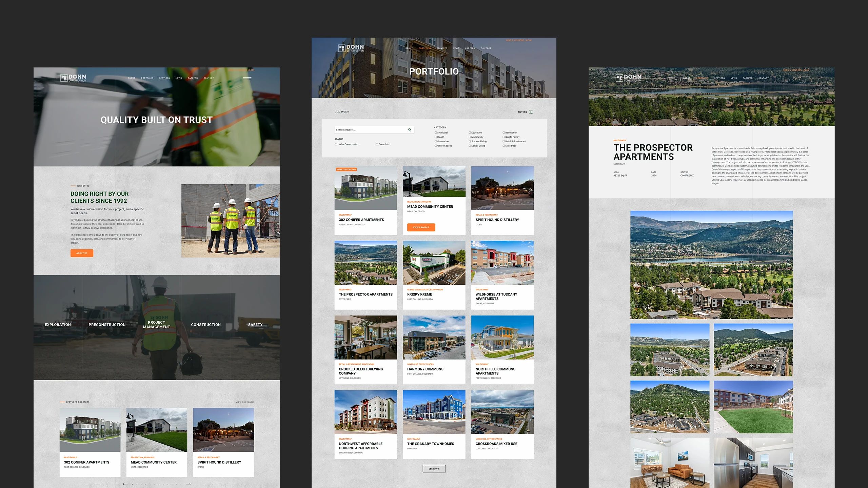
Task: Expand the Preconstruction service panel
Action: coord(107,325)
